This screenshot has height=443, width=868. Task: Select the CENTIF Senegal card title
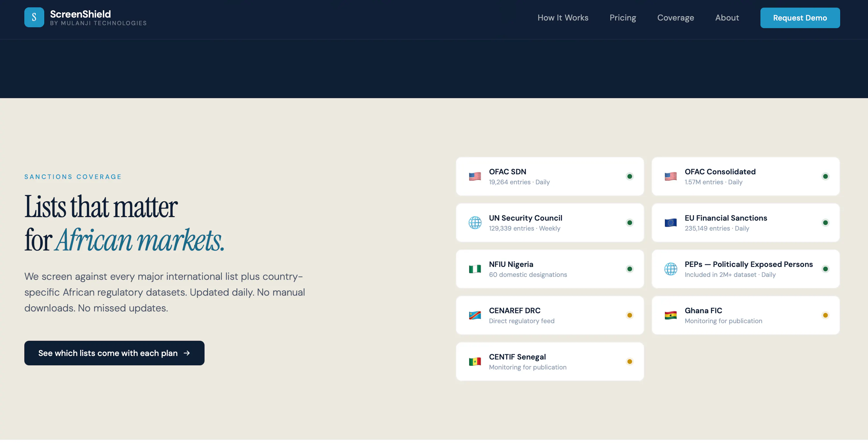coord(517,357)
